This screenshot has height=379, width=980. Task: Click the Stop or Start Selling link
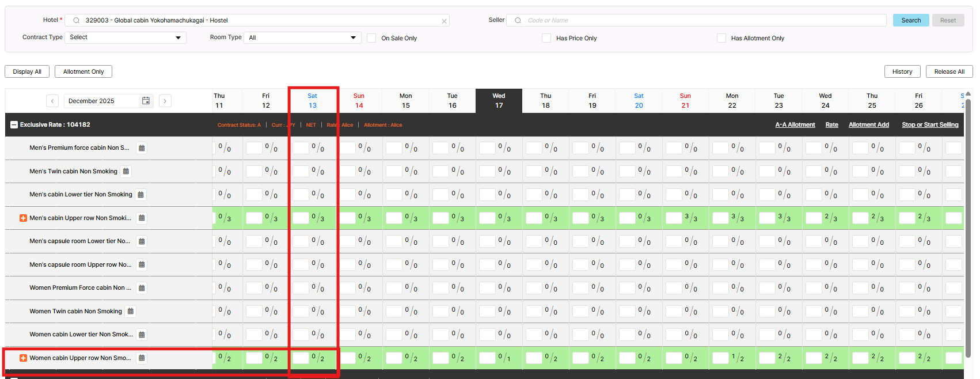930,124
